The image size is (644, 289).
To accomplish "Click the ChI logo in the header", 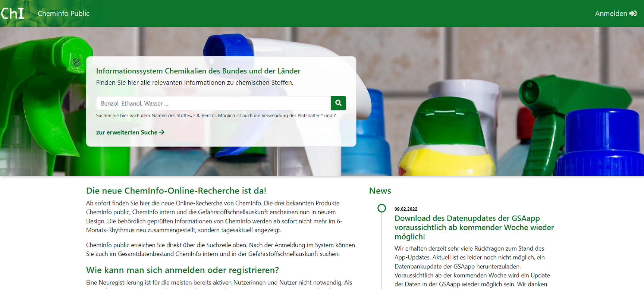I will point(12,13).
